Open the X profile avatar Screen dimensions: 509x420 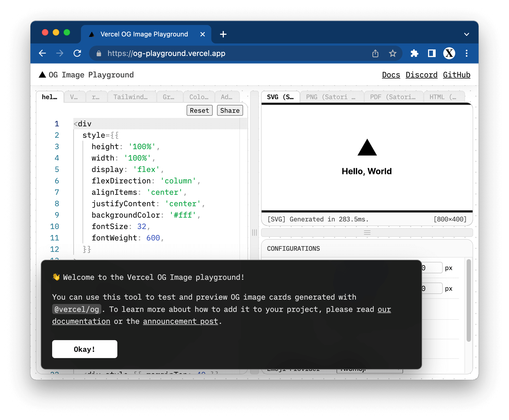coord(449,53)
